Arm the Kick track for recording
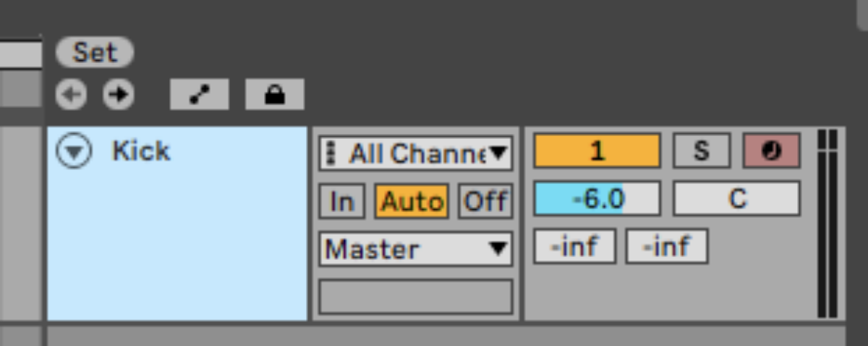This screenshot has width=868, height=346. tap(772, 151)
